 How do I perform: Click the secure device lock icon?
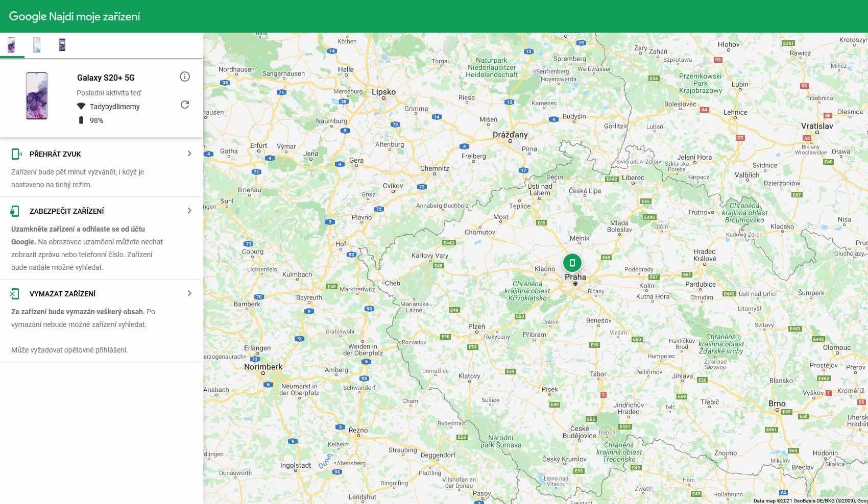point(15,211)
